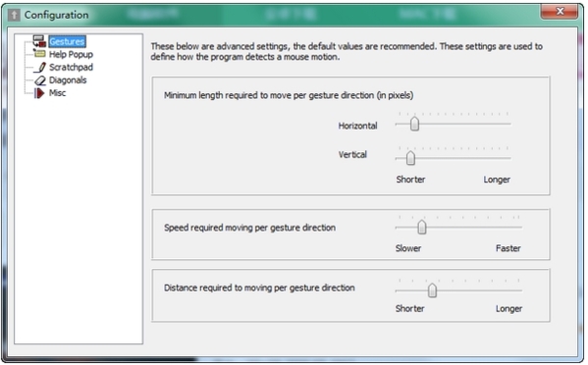Screen dimensions: 588x365
Task: Click the 'Minimum length required' group heading
Action: [289, 95]
